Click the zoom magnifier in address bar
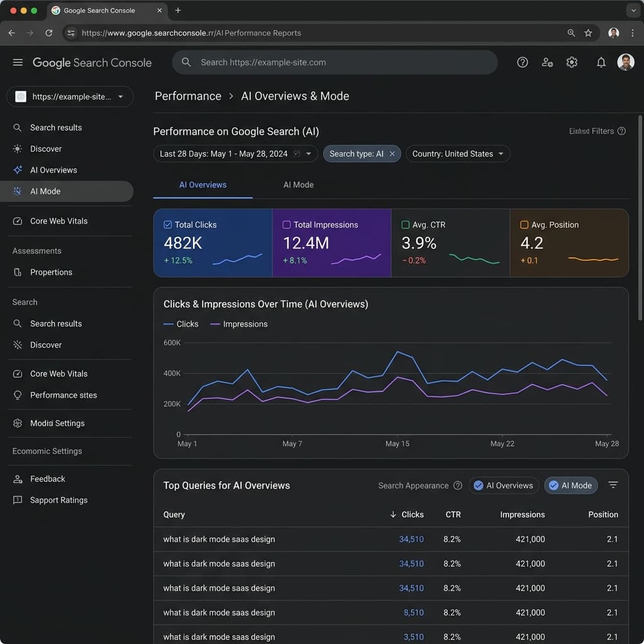644x644 pixels. coord(571,33)
